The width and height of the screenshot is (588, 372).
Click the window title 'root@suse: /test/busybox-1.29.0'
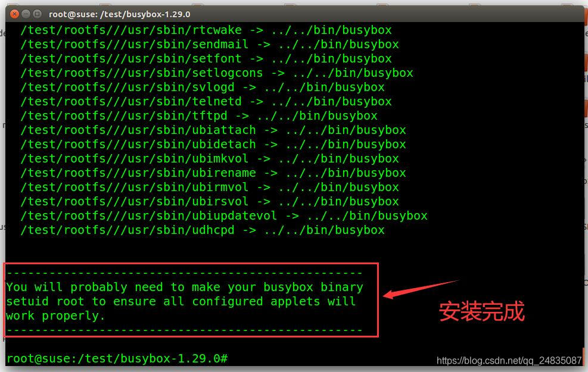(x=119, y=14)
